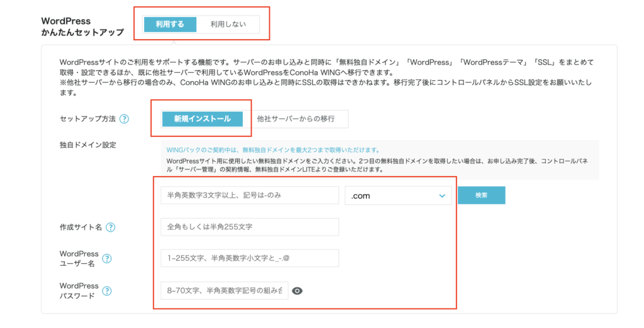Select 新規インストール setup method
This screenshot has width=644, height=328.
[x=202, y=119]
